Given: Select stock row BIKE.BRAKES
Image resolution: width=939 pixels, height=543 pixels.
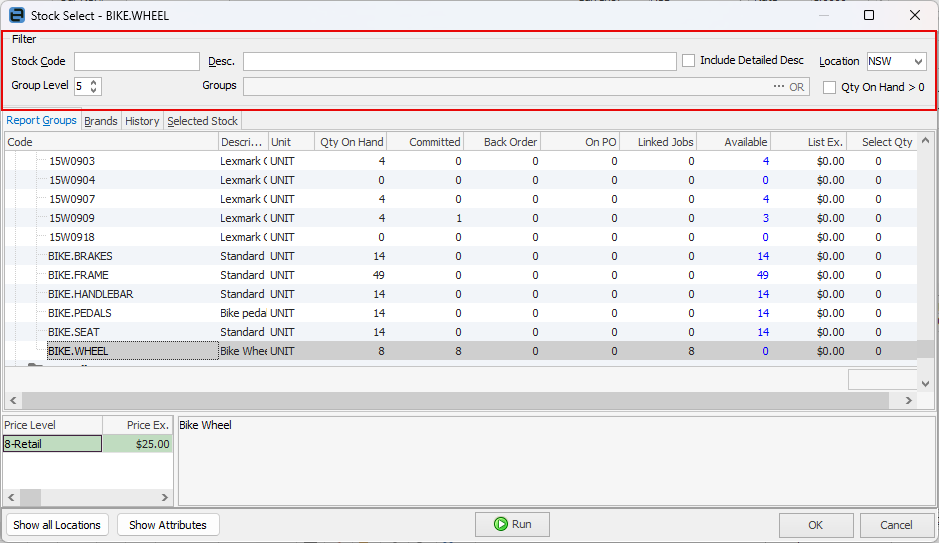Looking at the screenshot, I should point(461,256).
